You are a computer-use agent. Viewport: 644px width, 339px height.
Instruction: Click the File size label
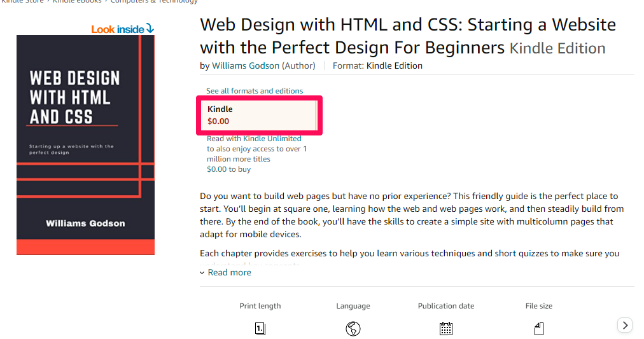pyautogui.click(x=539, y=306)
